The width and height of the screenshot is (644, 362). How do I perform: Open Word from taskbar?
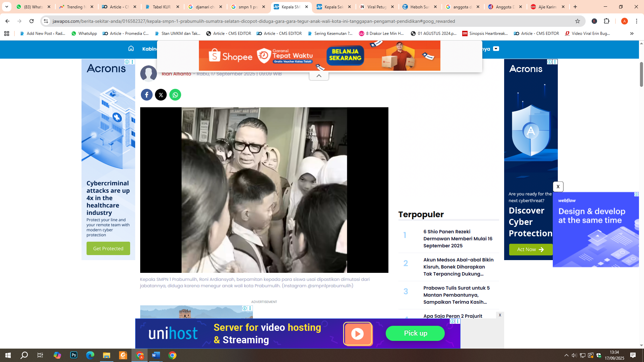[x=156, y=355]
